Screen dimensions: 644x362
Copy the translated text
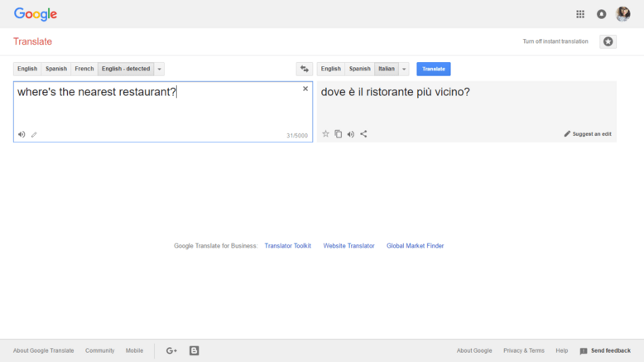click(338, 134)
